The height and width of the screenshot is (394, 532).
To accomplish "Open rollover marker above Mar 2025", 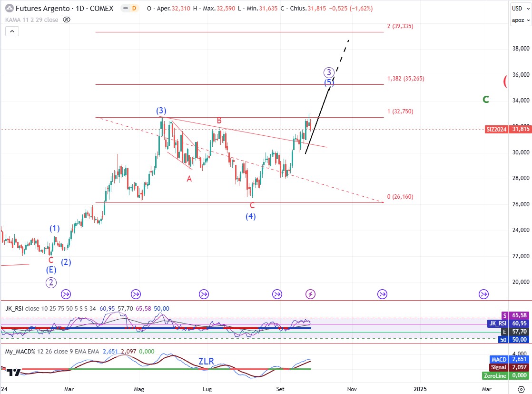I will click(483, 294).
